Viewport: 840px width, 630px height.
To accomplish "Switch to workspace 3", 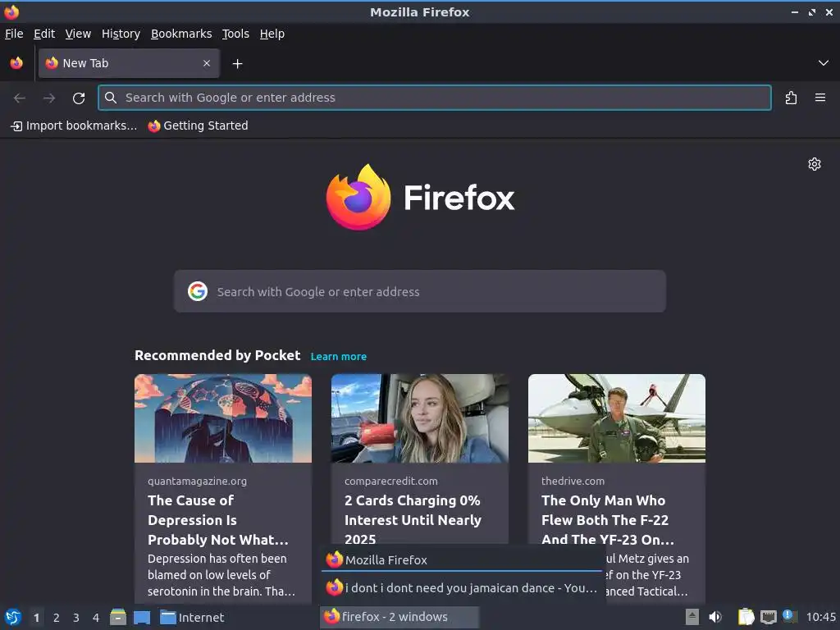I will click(x=76, y=618).
